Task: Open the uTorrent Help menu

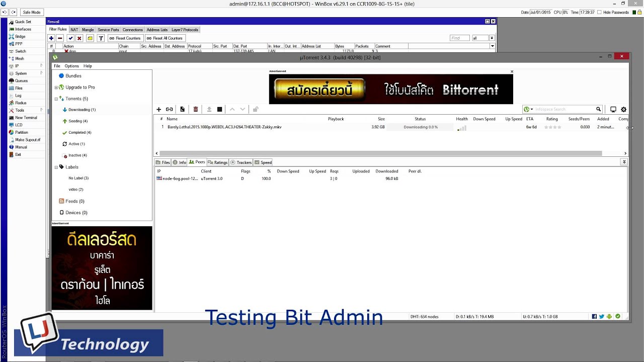Action: [x=88, y=66]
